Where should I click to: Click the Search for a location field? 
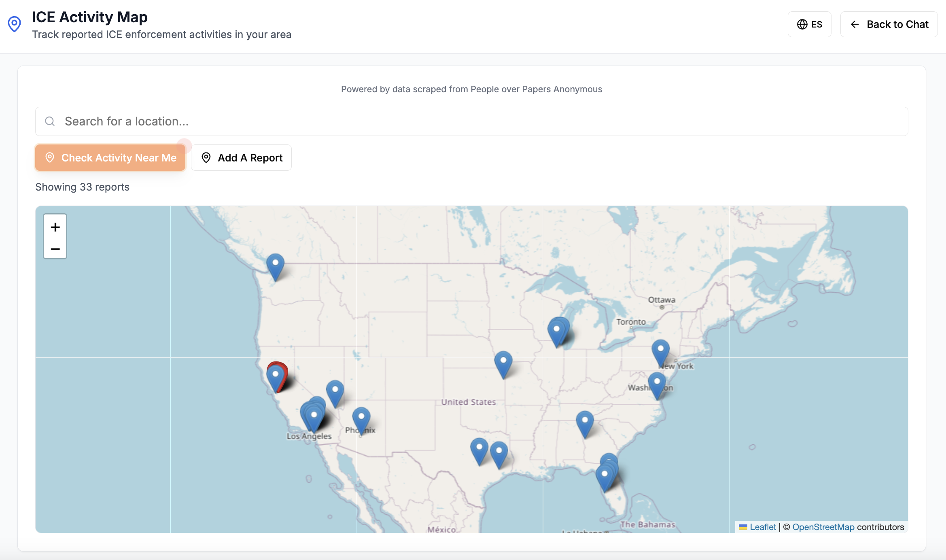471,121
